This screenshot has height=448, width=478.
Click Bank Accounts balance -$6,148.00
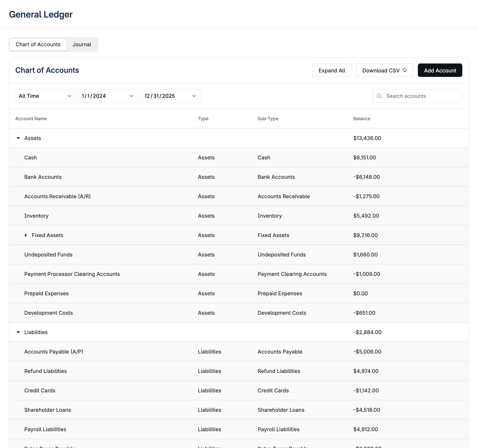tap(366, 177)
